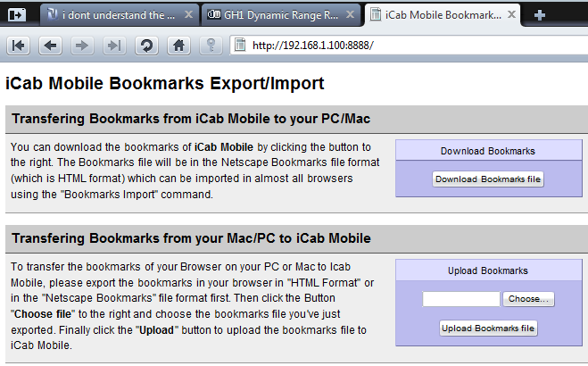The width and height of the screenshot is (588, 366).
Task: Reload the page with Reload button
Action: pyautogui.click(x=146, y=46)
